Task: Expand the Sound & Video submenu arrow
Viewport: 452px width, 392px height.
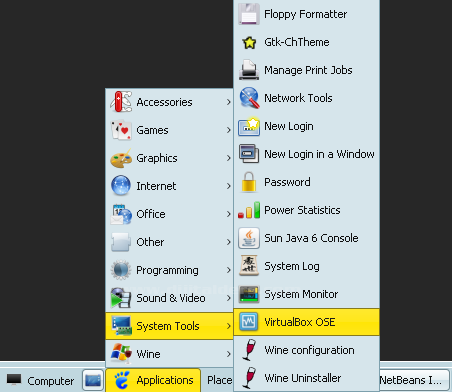Action: click(x=228, y=298)
